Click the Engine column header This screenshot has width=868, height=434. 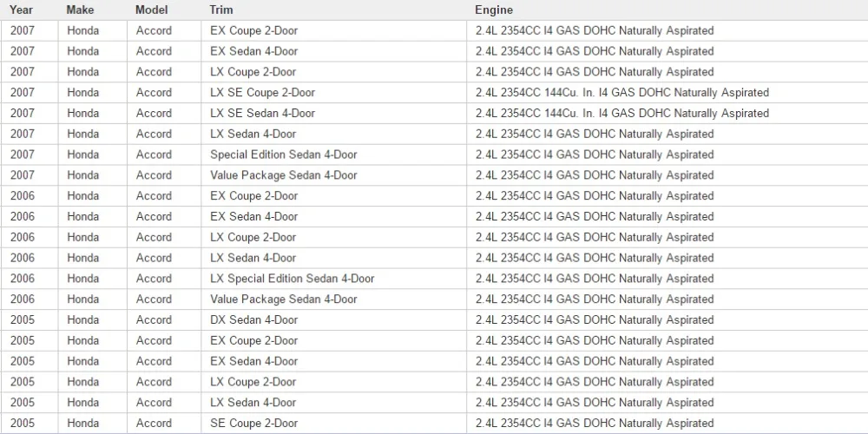494,10
